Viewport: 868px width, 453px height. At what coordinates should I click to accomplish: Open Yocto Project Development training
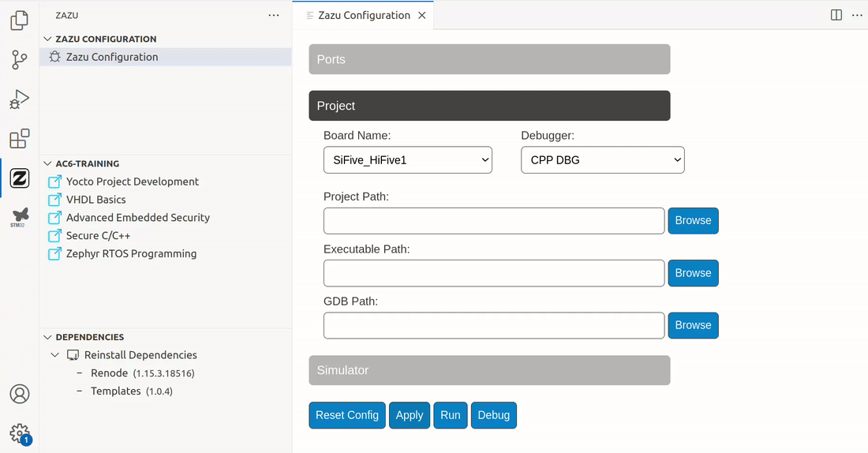pos(133,182)
